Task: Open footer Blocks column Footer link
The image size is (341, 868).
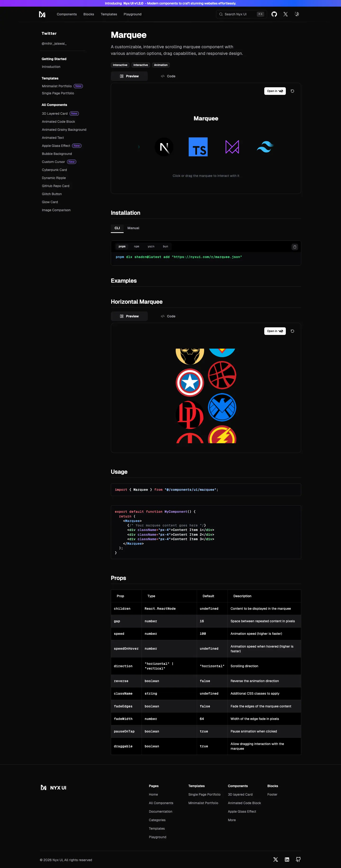Action: (x=272, y=794)
